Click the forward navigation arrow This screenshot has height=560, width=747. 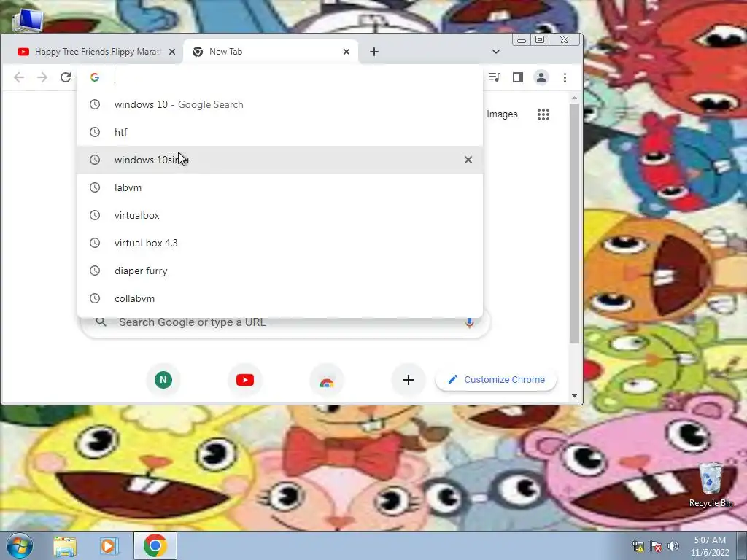(42, 77)
